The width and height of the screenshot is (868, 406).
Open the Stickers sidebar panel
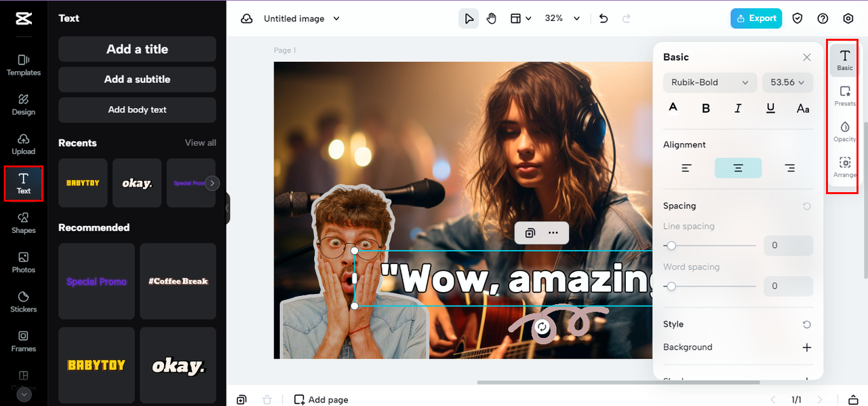click(x=24, y=301)
